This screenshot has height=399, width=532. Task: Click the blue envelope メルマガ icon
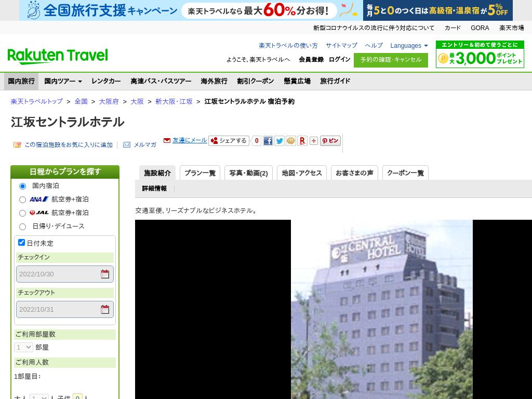click(127, 145)
